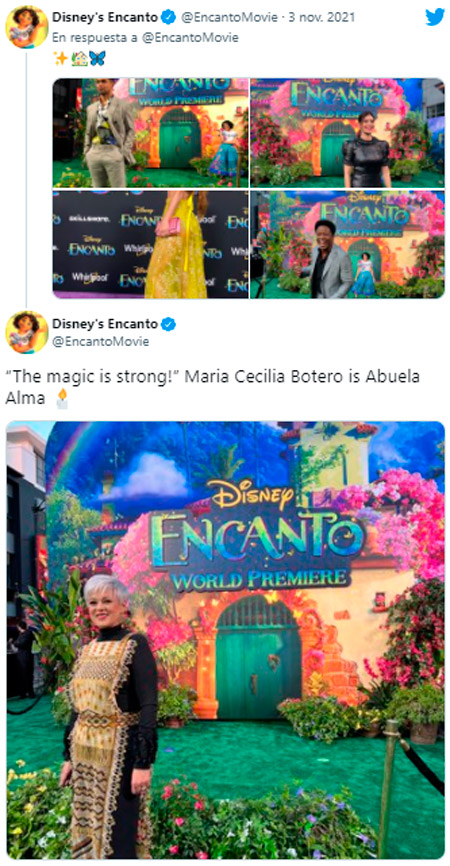
Task: Click the candle emoji after Abuela Alma
Action: tap(62, 398)
